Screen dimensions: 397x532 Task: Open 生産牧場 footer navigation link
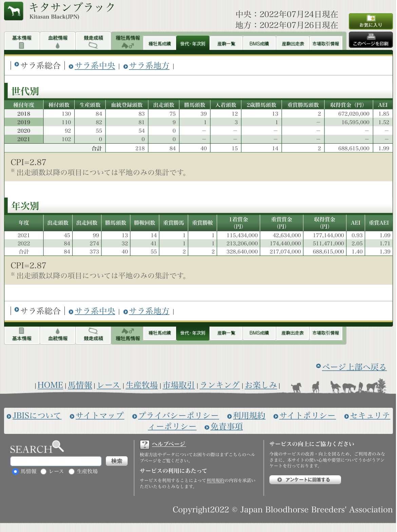pos(142,385)
